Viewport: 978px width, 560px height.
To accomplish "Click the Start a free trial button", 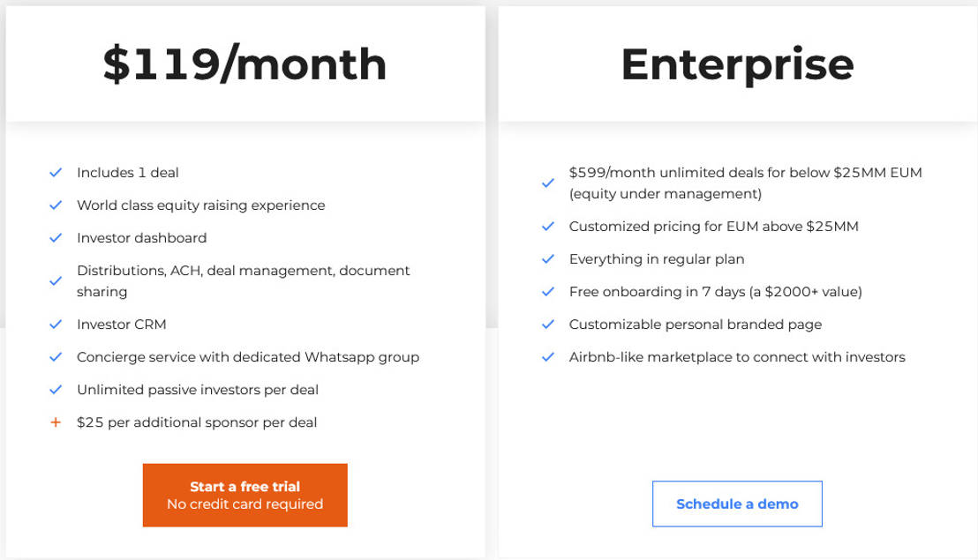I will tap(244, 495).
